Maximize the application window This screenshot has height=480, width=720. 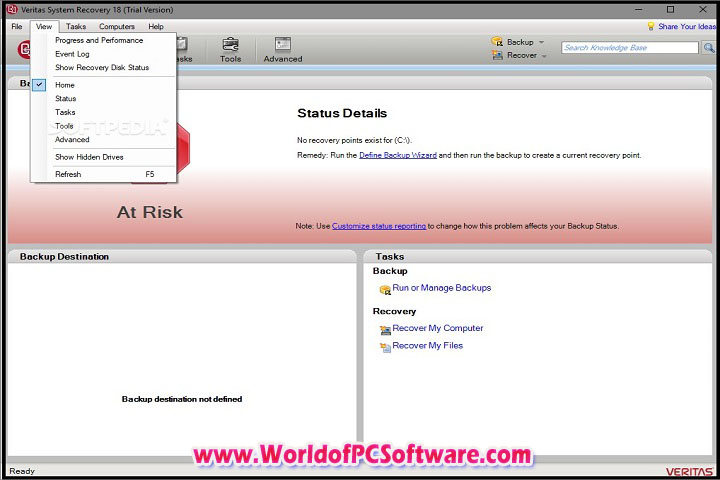tap(670, 9)
